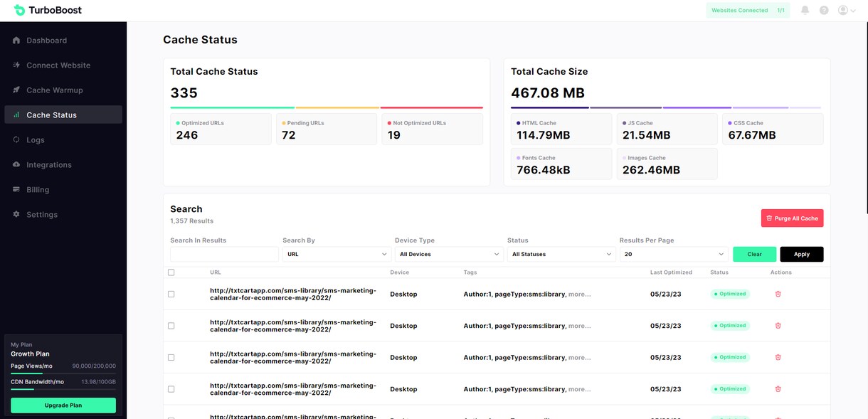This screenshot has height=419, width=868.
Task: Click the TurboBoost logo icon
Action: (19, 10)
